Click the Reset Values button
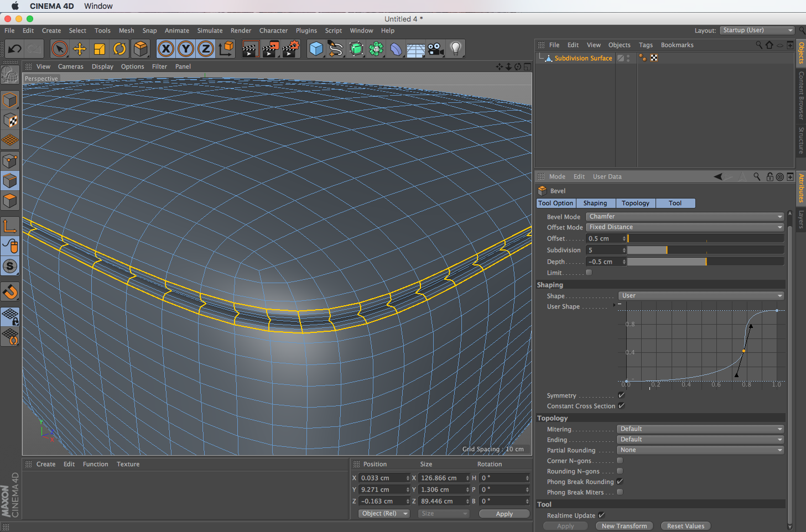Screen dimensions: 806x532 point(685,526)
